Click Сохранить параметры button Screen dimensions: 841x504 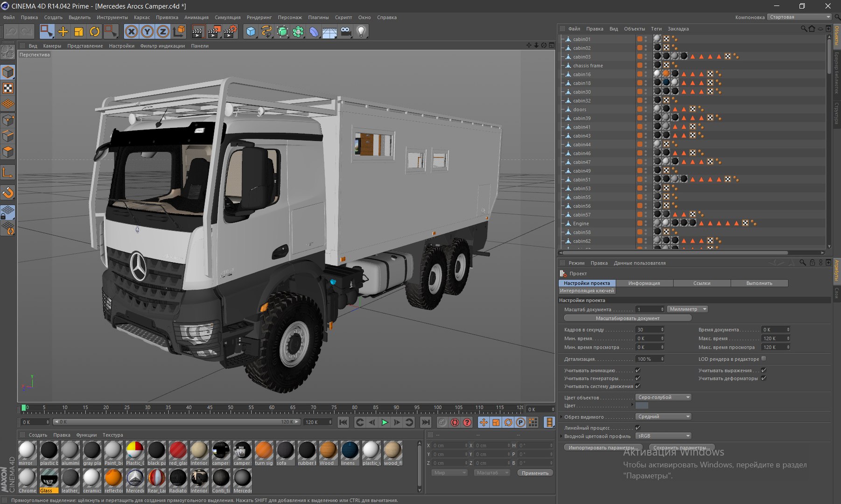point(681,448)
